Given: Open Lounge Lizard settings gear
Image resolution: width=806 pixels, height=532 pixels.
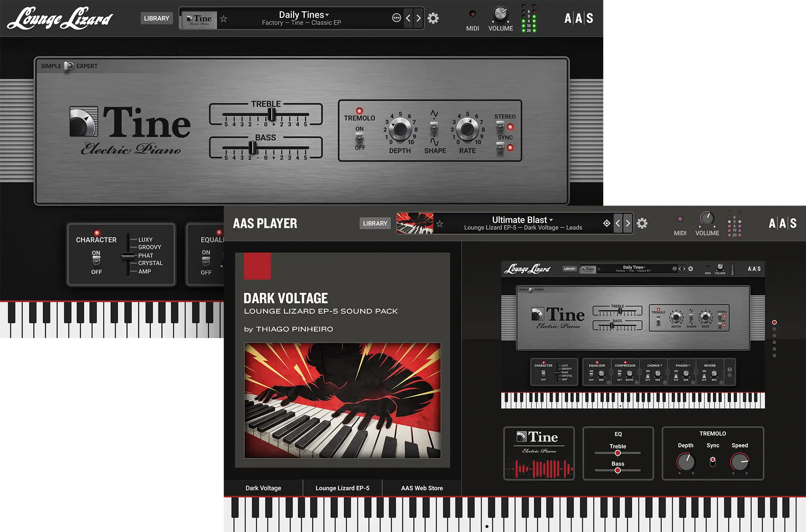Looking at the screenshot, I should 433,18.
